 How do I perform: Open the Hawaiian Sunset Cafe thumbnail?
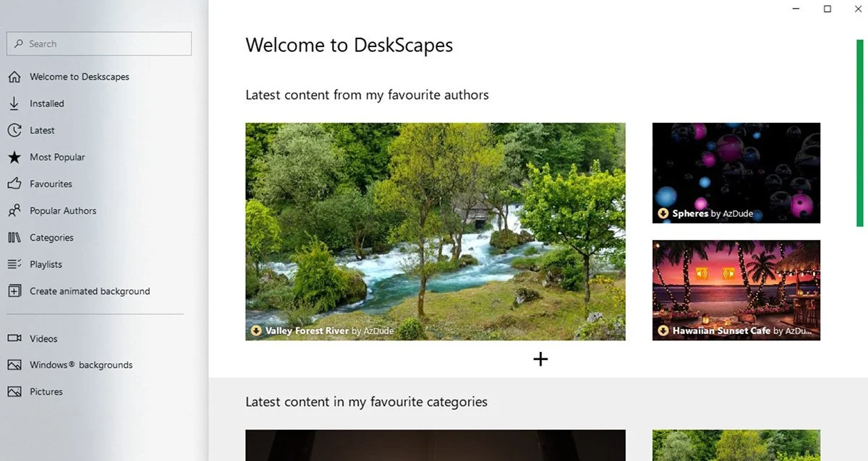[x=736, y=290]
